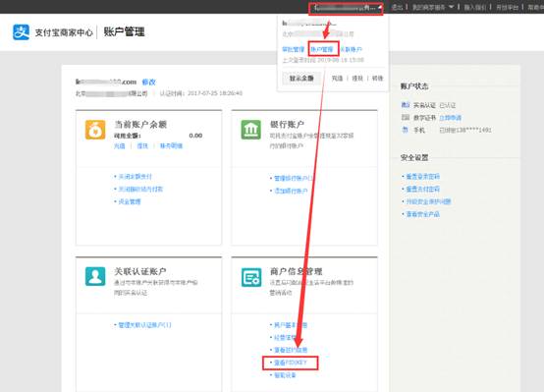Viewport: 544px width, 392px height.
Task: Click the 当前账户余额 card title
Action: (x=140, y=124)
